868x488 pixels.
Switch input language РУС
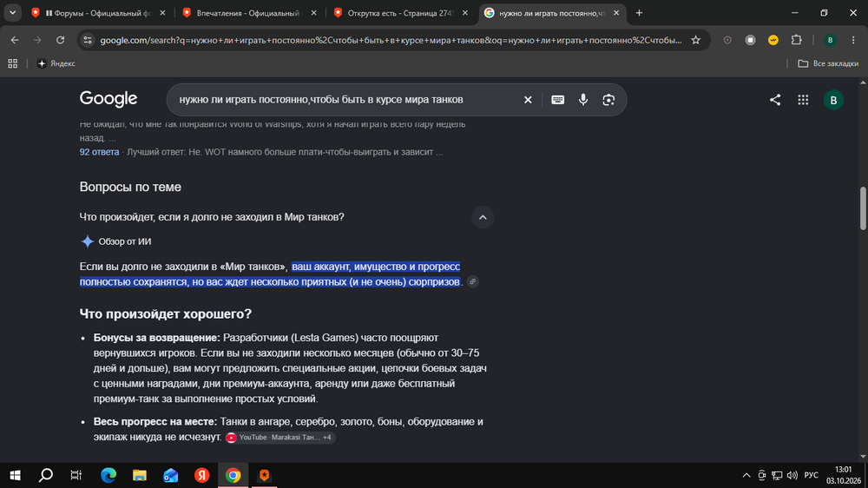point(811,475)
